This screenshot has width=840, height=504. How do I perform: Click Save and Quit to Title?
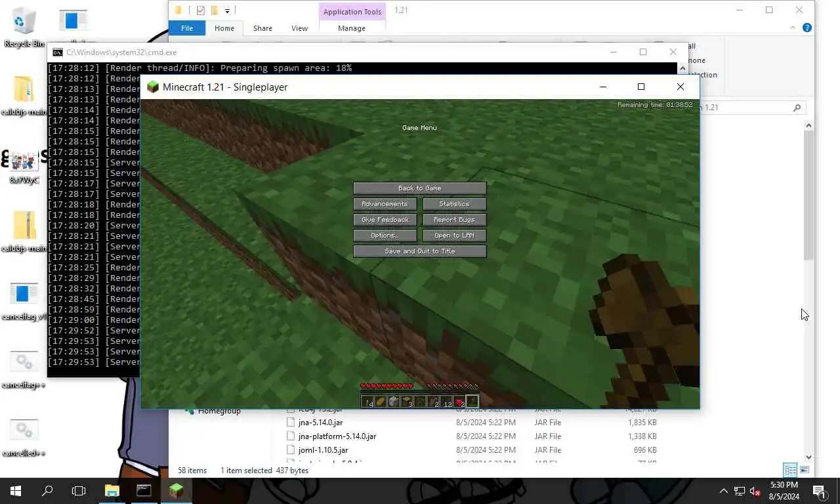tap(419, 251)
